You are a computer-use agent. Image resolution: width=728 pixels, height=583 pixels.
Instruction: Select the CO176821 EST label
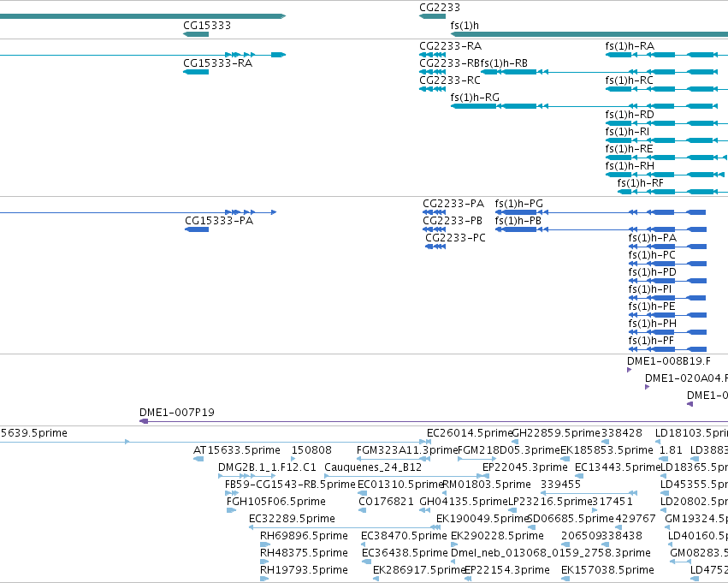pos(387,503)
